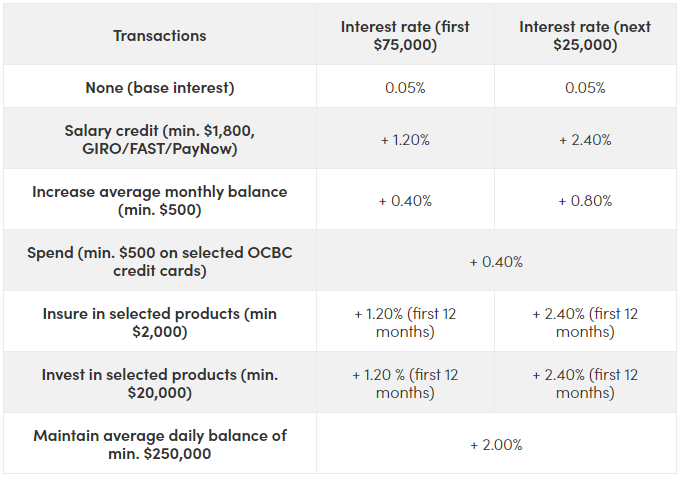Select the None (base interest) row label
Viewport: 681px width, 480px height.
click(x=160, y=88)
